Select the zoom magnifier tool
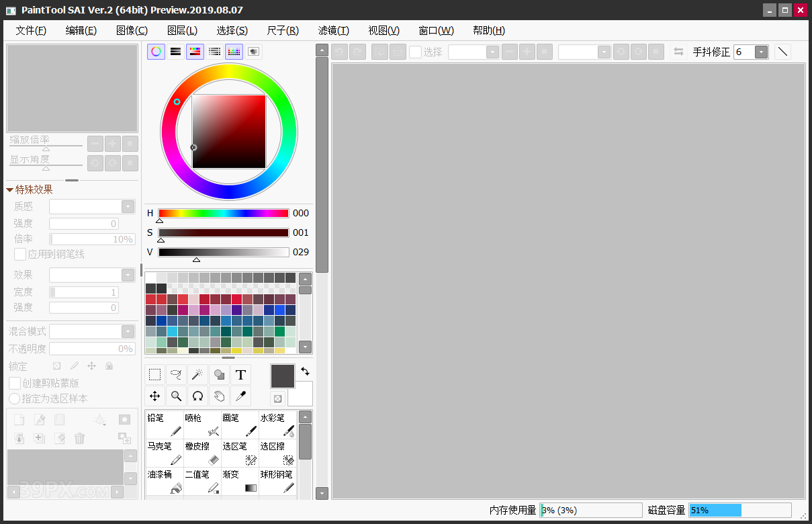This screenshot has width=812, height=524. tap(176, 396)
